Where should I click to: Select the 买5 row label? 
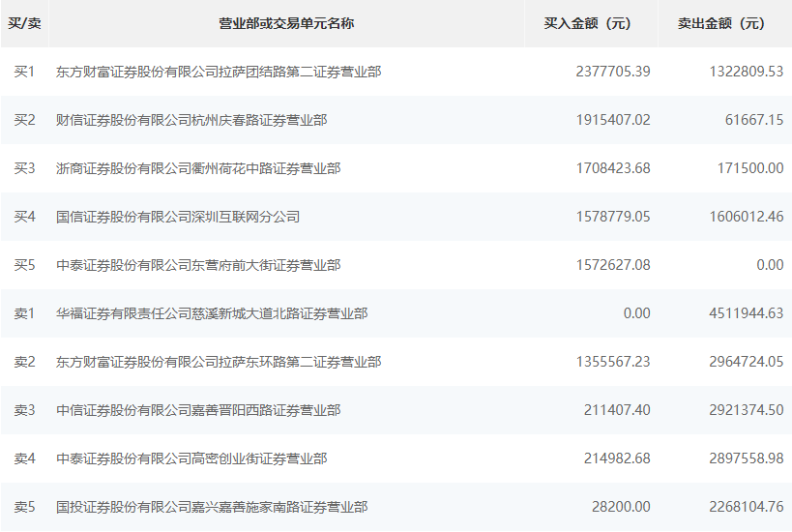[x=24, y=265]
